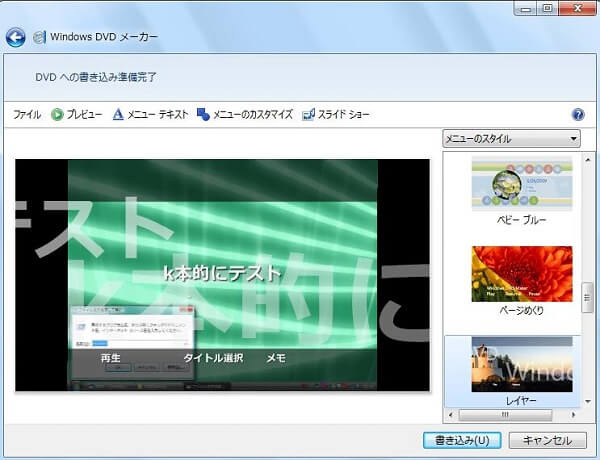This screenshot has width=600, height=460.
Task: Click the スライド ショー icon
Action: 308,114
